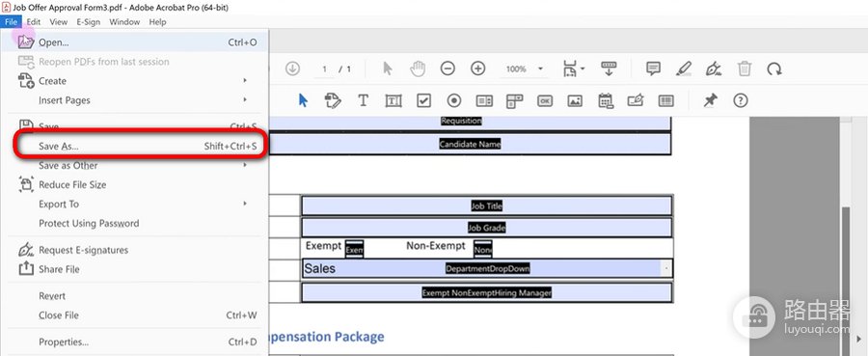Add a check box field tool
Image resolution: width=868 pixels, height=356 pixels.
pyautogui.click(x=423, y=100)
